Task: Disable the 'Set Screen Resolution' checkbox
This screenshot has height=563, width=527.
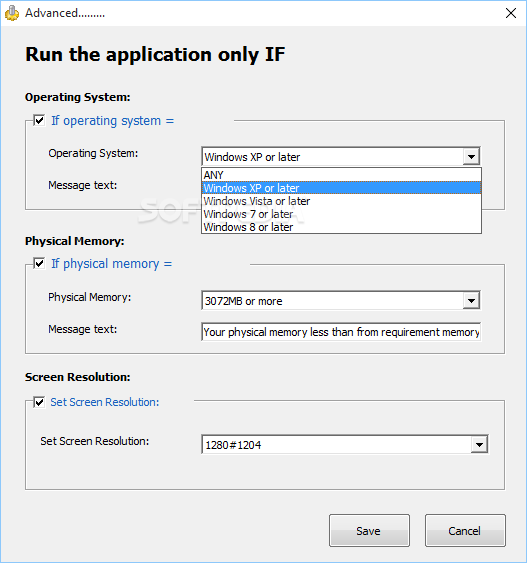Action: [x=39, y=402]
